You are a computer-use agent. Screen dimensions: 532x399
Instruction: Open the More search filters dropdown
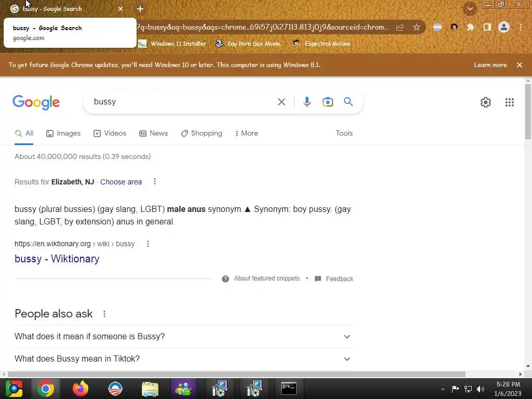(x=247, y=134)
